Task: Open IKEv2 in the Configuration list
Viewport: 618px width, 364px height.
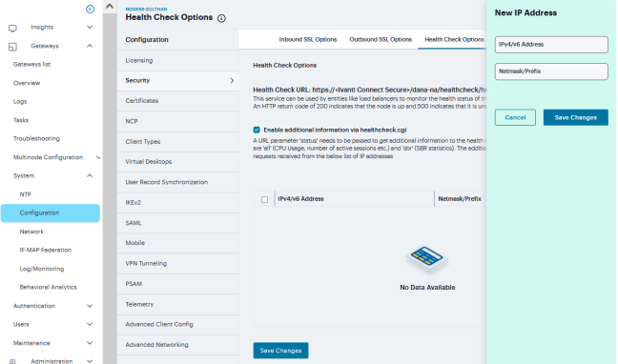Action: point(177,202)
